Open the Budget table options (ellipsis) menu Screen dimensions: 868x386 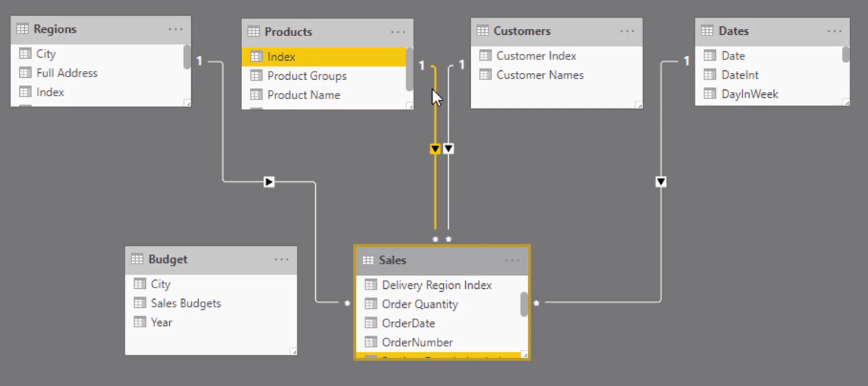tap(282, 259)
